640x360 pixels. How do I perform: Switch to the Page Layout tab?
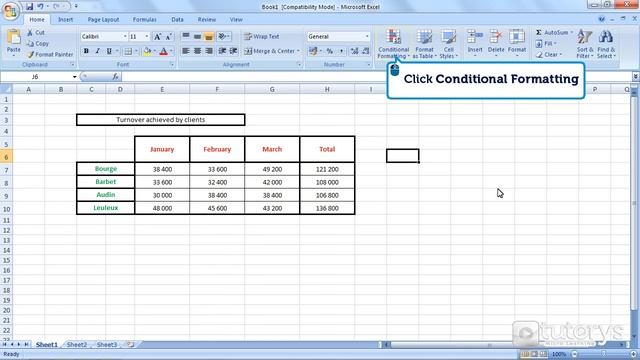click(103, 20)
